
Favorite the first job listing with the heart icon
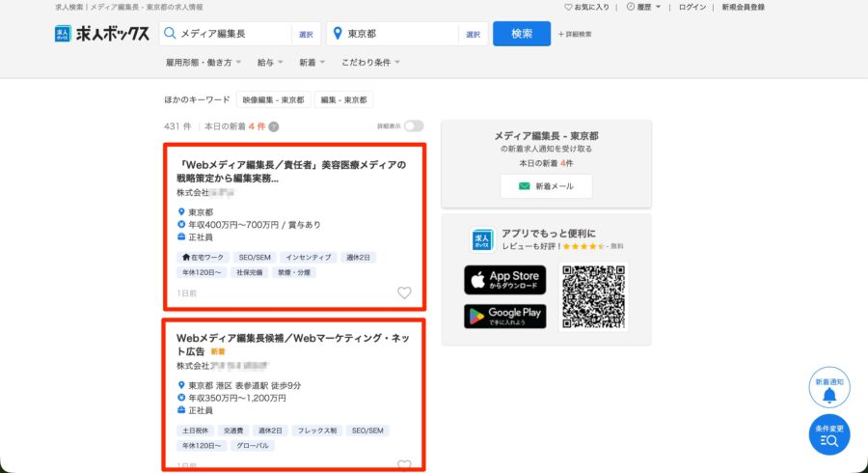(404, 292)
